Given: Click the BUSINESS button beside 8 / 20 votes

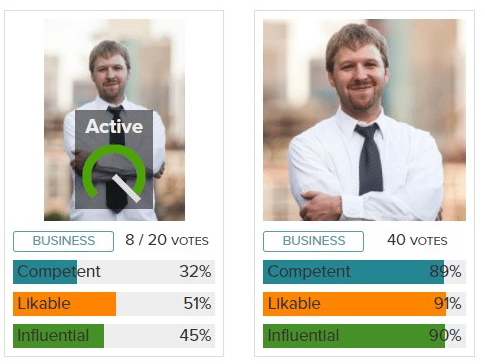Looking at the screenshot, I should (63, 241).
